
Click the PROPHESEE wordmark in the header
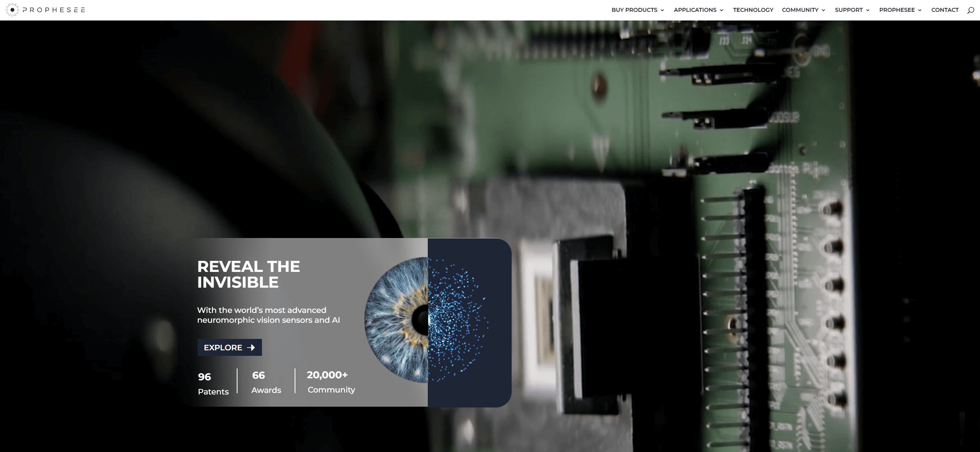(x=54, y=10)
